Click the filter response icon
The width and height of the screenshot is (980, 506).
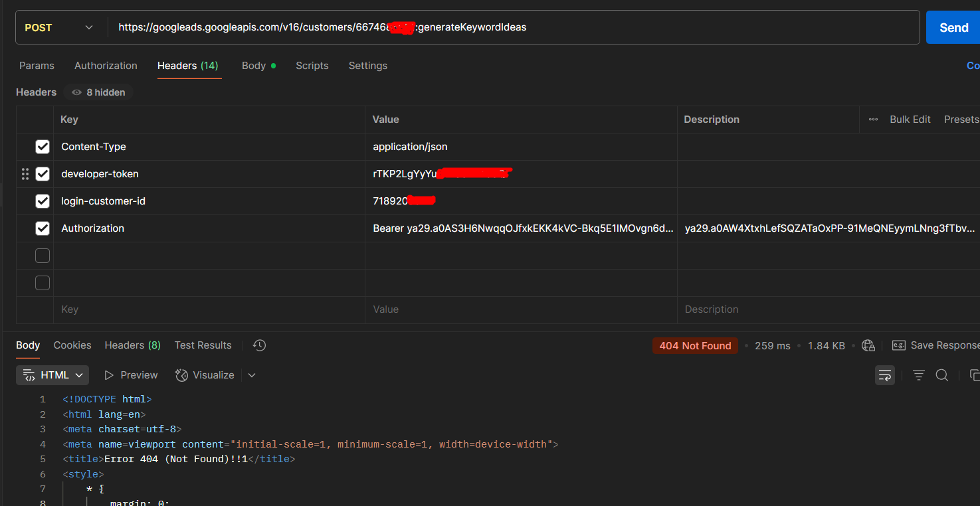click(x=919, y=375)
